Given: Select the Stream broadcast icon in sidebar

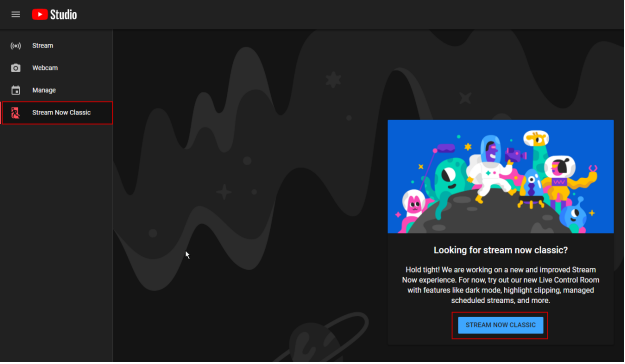Looking at the screenshot, I should (x=16, y=46).
